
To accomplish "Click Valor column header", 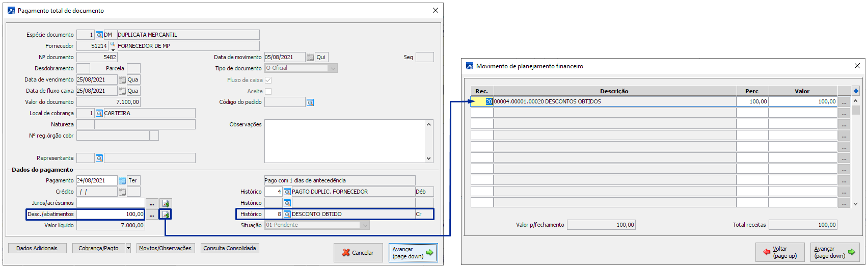I will pyautogui.click(x=803, y=91).
